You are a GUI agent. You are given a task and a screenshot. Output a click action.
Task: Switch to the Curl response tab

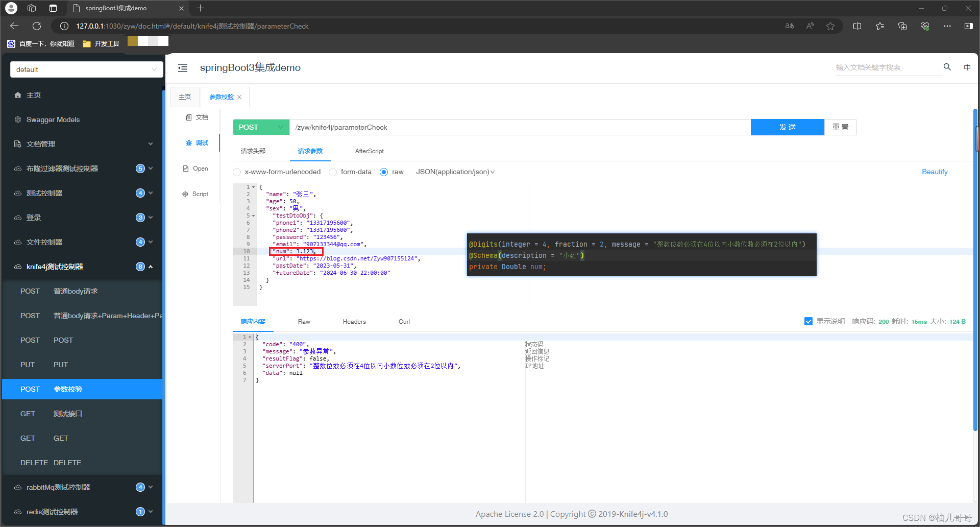point(404,322)
